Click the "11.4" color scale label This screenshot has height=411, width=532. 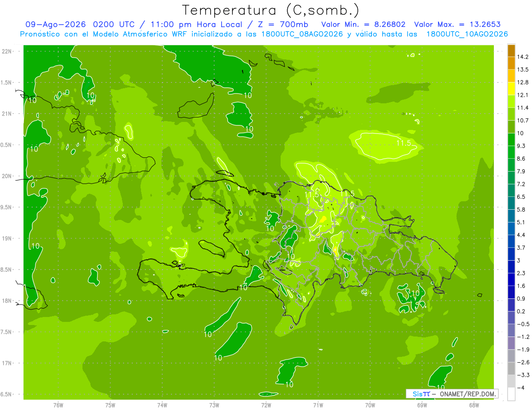click(523, 108)
